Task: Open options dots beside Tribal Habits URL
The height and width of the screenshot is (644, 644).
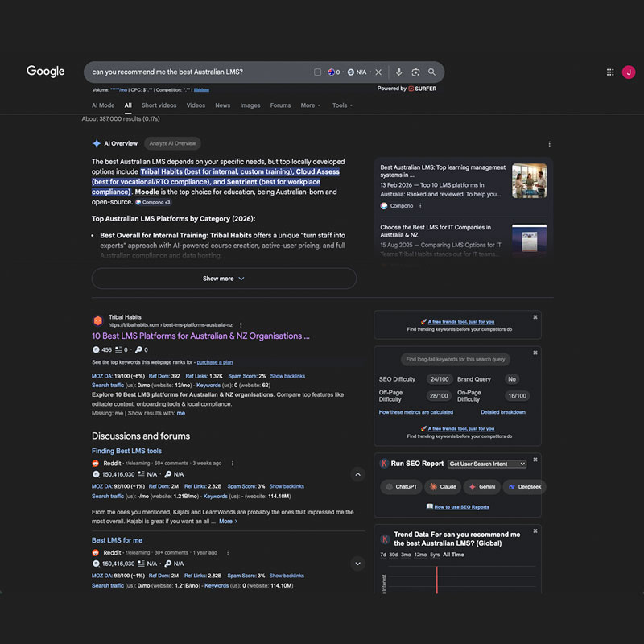Action: point(241,325)
